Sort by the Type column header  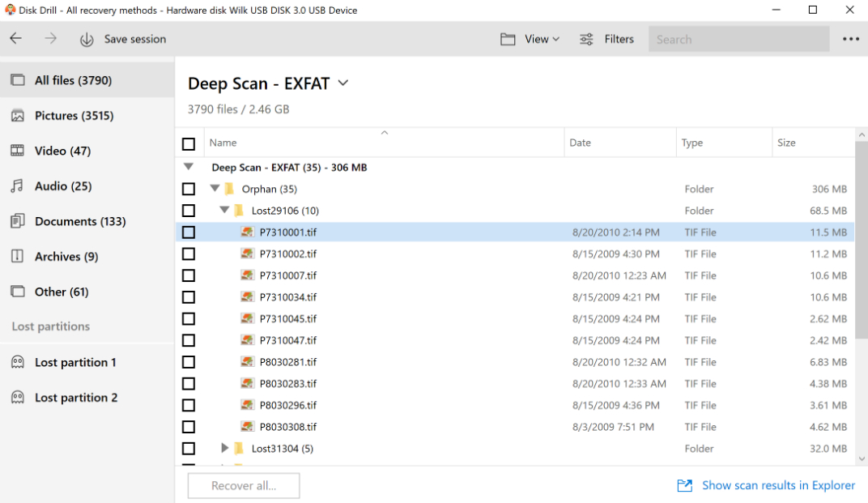tap(724, 143)
